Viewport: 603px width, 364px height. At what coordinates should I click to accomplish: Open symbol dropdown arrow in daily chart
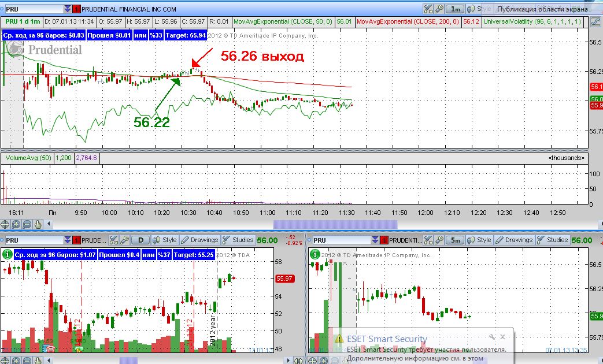click(68, 240)
